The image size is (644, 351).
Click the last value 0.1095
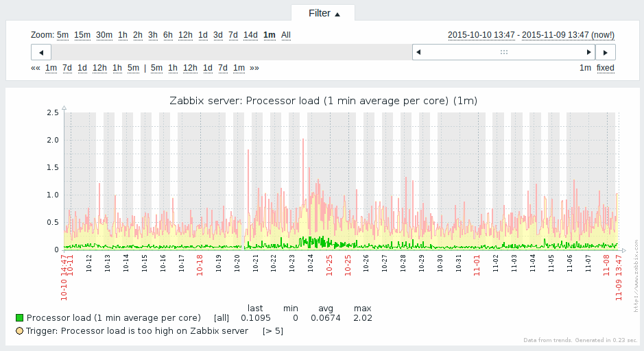click(255, 317)
